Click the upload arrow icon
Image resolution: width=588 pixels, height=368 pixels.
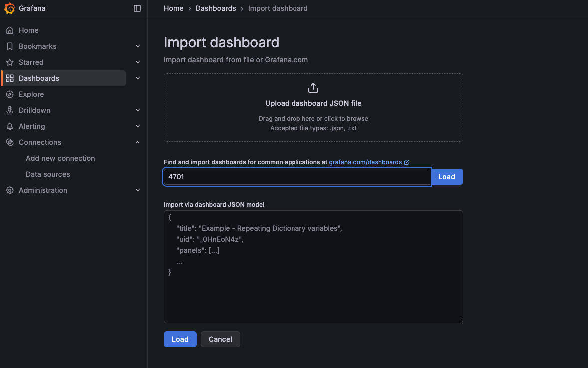[x=313, y=88]
